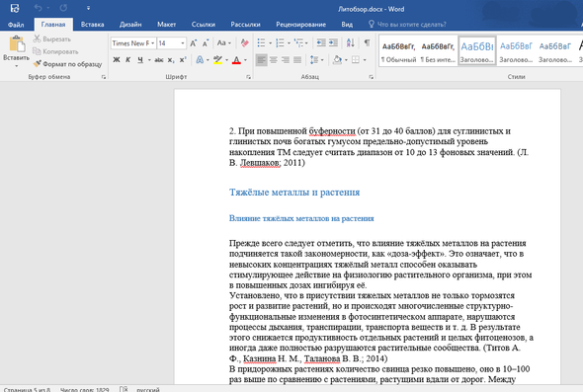
Task: Toggle subscript x₂ formatting
Action: pos(171,60)
